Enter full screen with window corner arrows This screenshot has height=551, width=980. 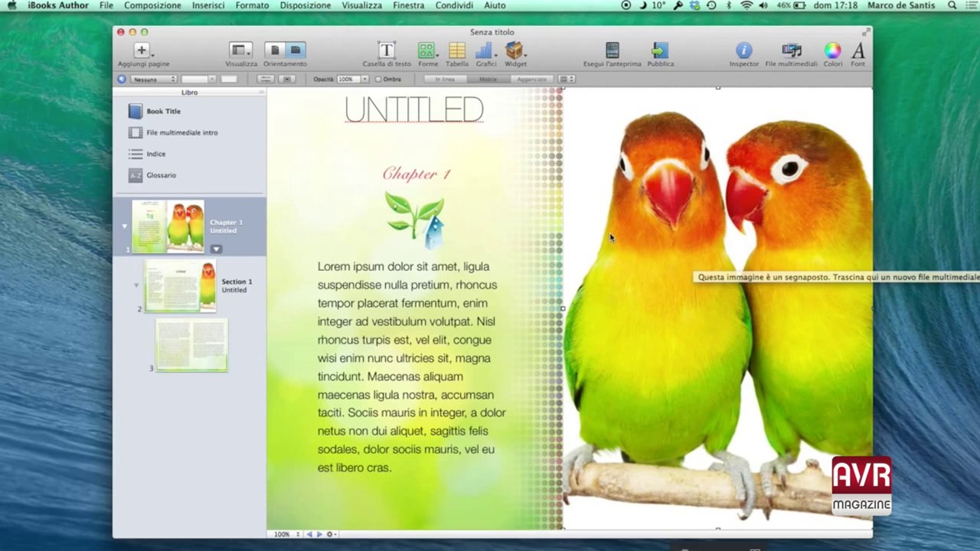click(866, 32)
